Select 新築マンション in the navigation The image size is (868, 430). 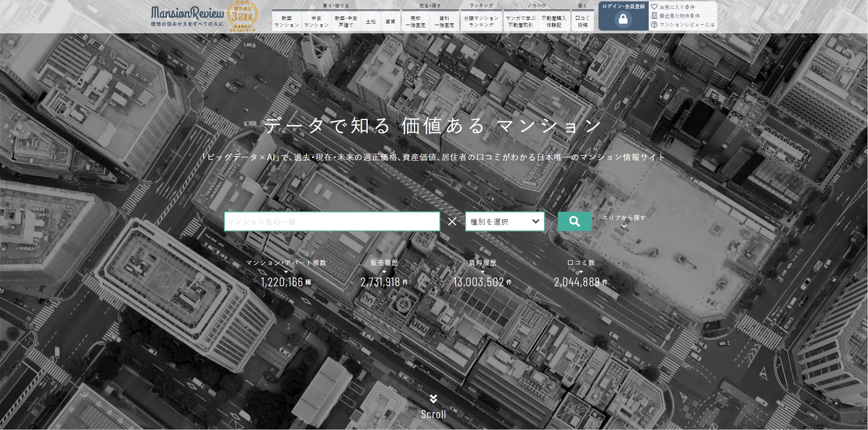pyautogui.click(x=287, y=21)
